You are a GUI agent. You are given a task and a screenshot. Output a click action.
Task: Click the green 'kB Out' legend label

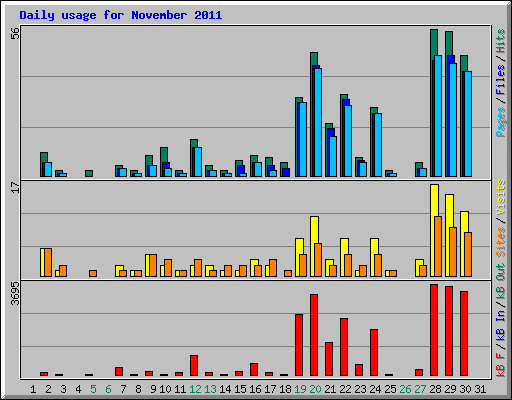click(500, 282)
